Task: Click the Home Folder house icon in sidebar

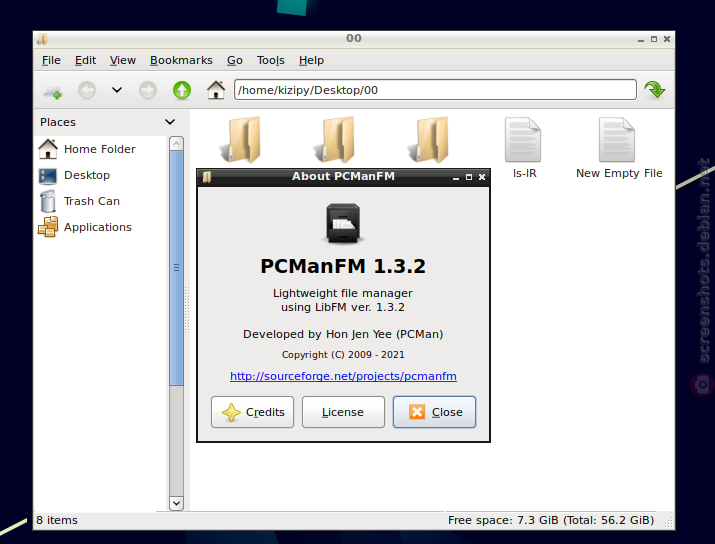Action: 48,149
